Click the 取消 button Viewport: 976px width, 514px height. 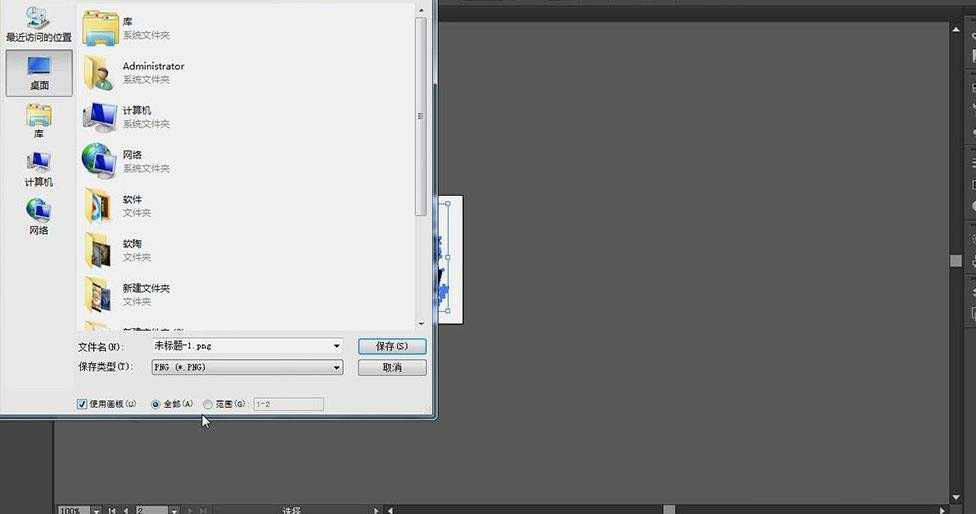click(392, 368)
